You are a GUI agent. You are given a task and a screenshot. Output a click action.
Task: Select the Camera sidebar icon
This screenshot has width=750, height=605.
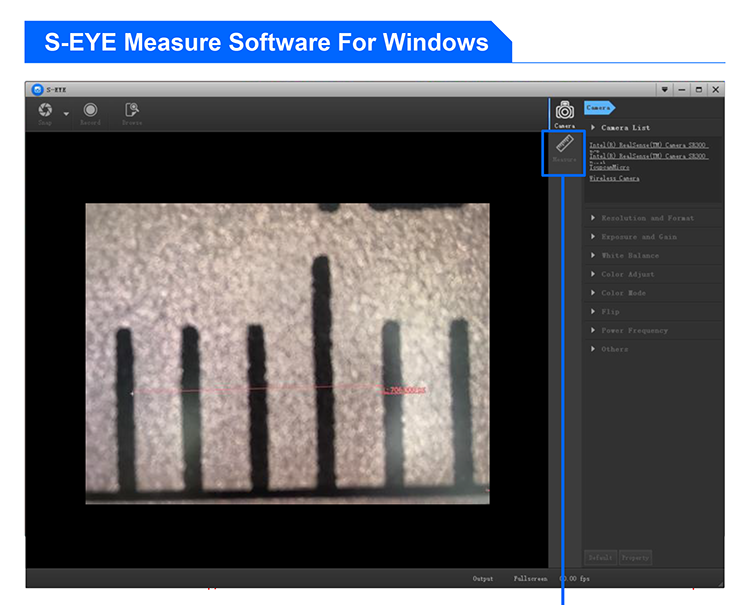click(x=564, y=111)
